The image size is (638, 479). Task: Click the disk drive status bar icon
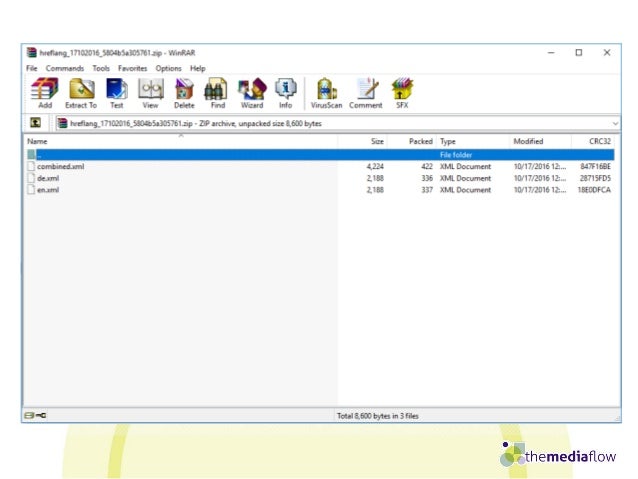point(28,415)
